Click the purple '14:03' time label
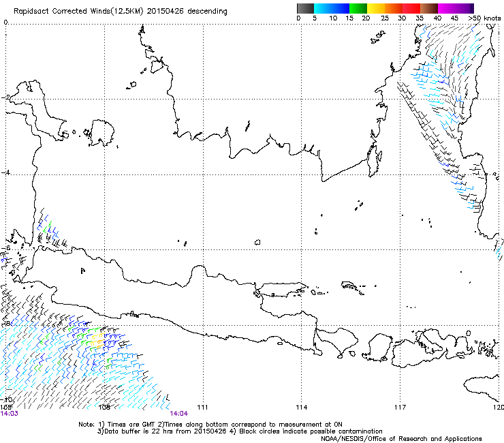Screen dimensions: 504x443 [10, 414]
